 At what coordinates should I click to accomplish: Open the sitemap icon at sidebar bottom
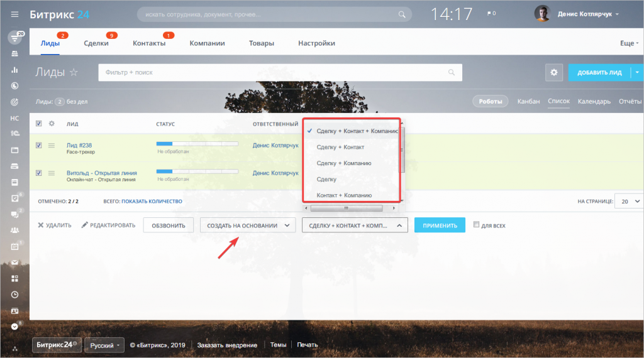pos(15,349)
